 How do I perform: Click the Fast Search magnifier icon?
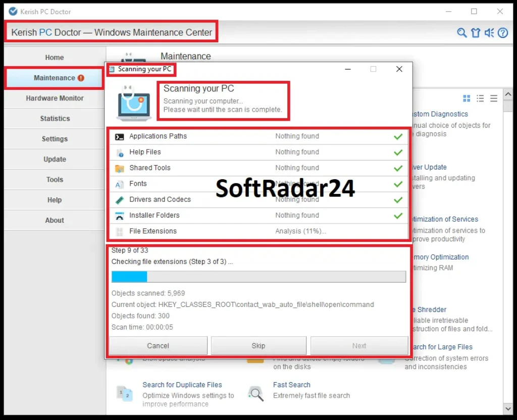point(256,393)
